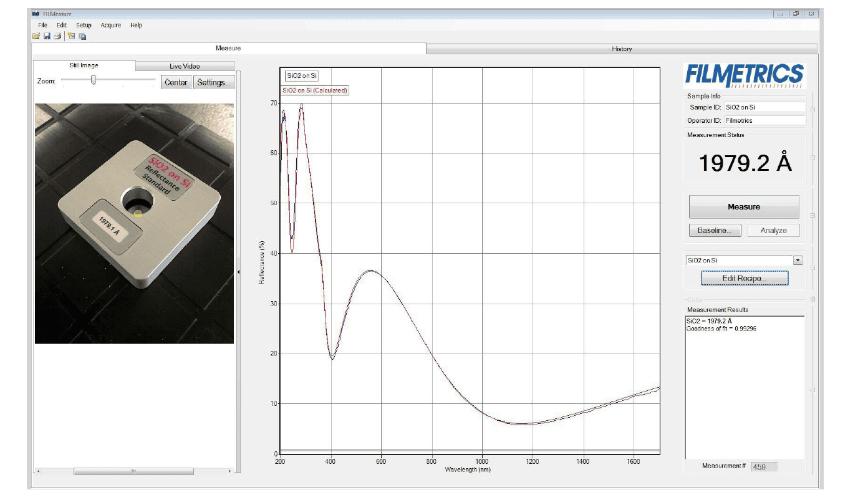Image resolution: width=868 pixels, height=500 pixels.
Task: Click the blue floppy disk save icon
Action: pyautogui.click(x=47, y=36)
